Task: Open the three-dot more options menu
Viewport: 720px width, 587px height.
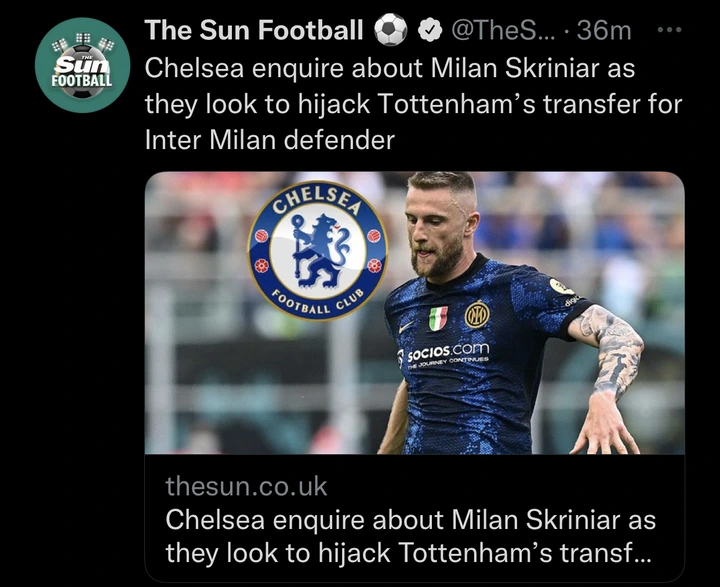Action: click(x=667, y=30)
